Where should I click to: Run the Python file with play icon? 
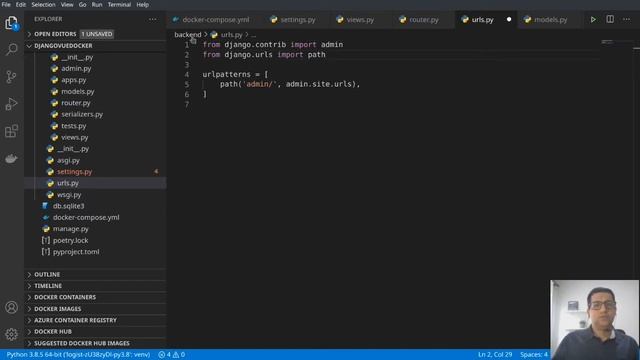click(x=593, y=19)
